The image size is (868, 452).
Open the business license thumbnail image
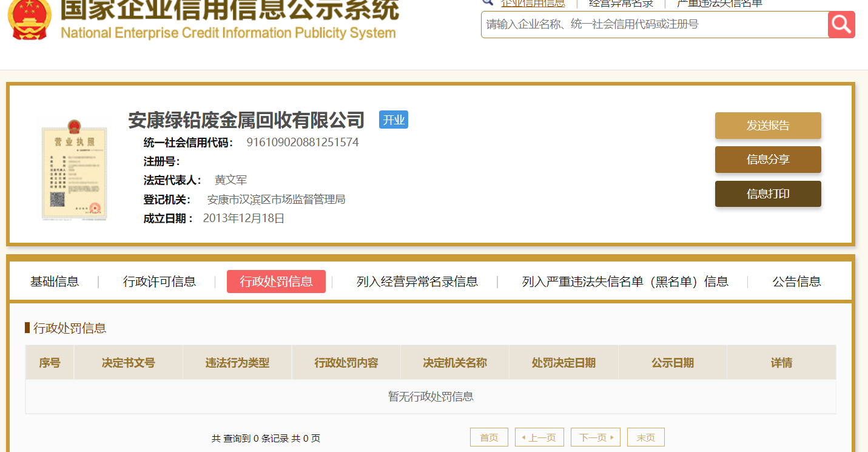click(75, 169)
